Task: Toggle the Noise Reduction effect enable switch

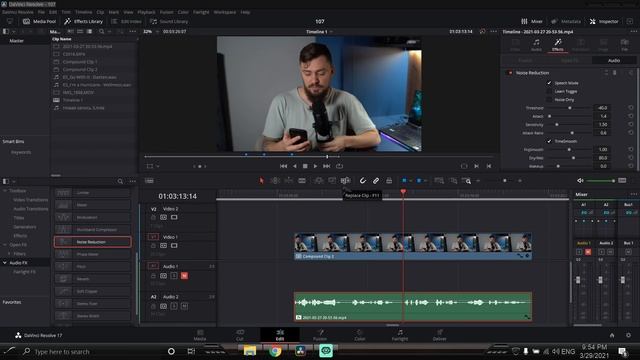Action: pyautogui.click(x=509, y=73)
